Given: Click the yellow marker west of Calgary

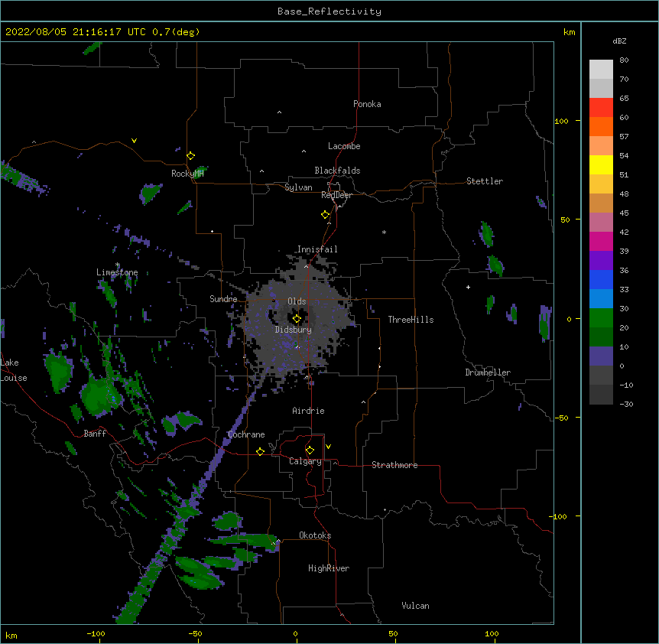Looking at the screenshot, I should (x=260, y=451).
